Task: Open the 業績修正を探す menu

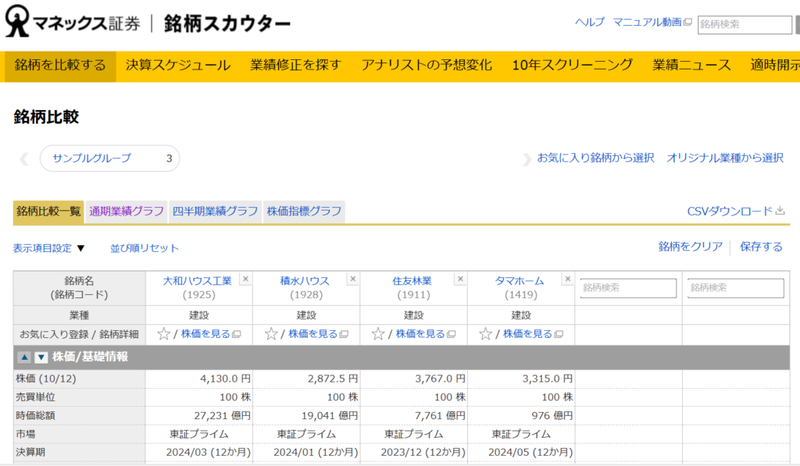Action: point(295,65)
